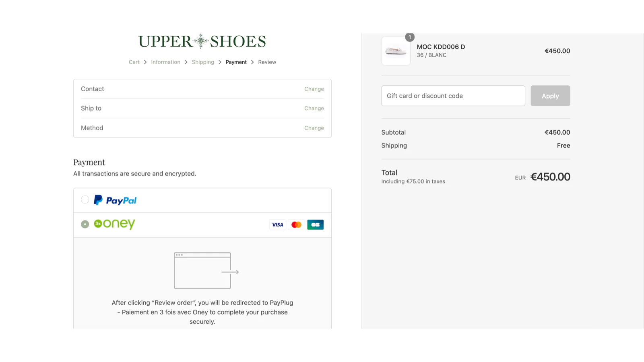Click the item quantity badge
This screenshot has width=644, height=362.
click(410, 37)
